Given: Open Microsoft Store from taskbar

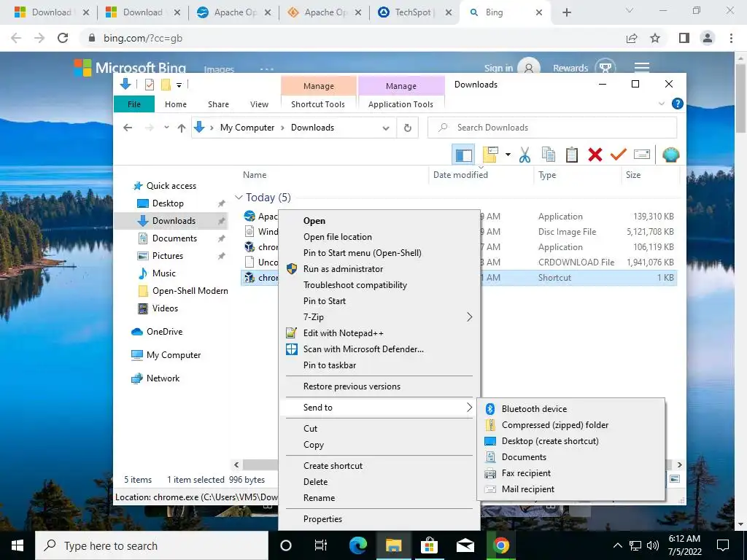Looking at the screenshot, I should pyautogui.click(x=429, y=545).
